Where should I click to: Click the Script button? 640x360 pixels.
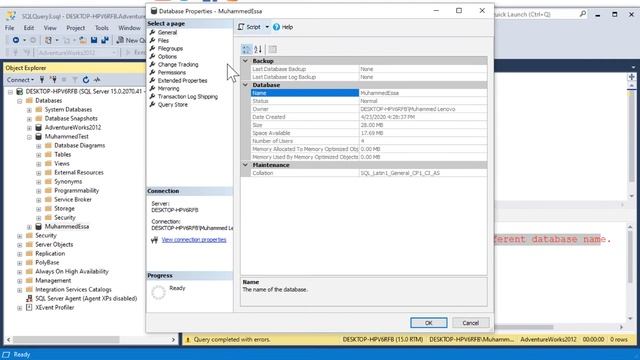click(249, 27)
